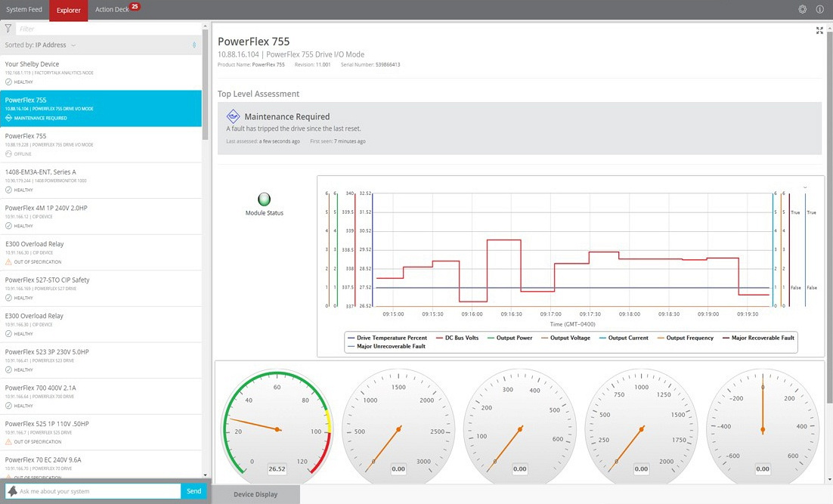Toggle the Major Unrecoverable Fault legend series

pos(387,346)
